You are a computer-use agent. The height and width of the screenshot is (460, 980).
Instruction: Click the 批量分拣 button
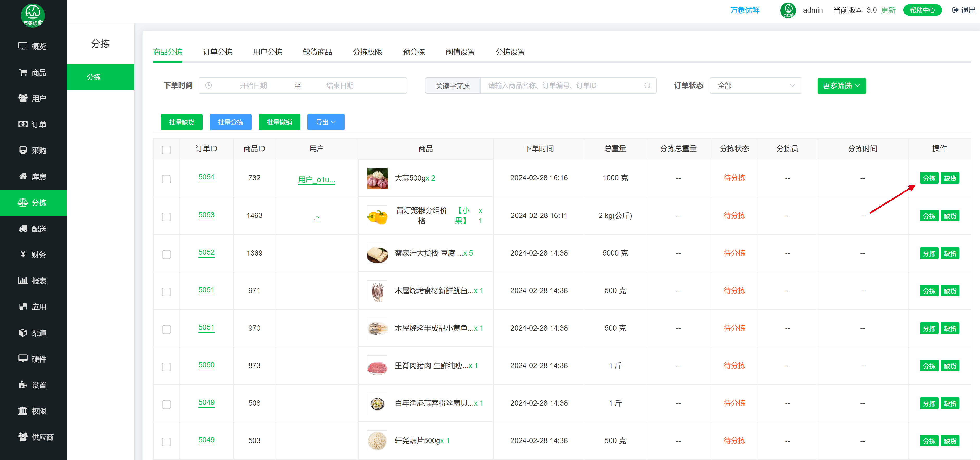(230, 122)
